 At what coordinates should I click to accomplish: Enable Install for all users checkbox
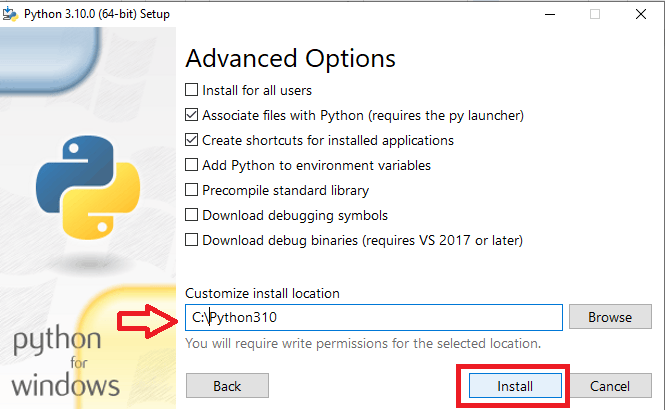pyautogui.click(x=191, y=90)
